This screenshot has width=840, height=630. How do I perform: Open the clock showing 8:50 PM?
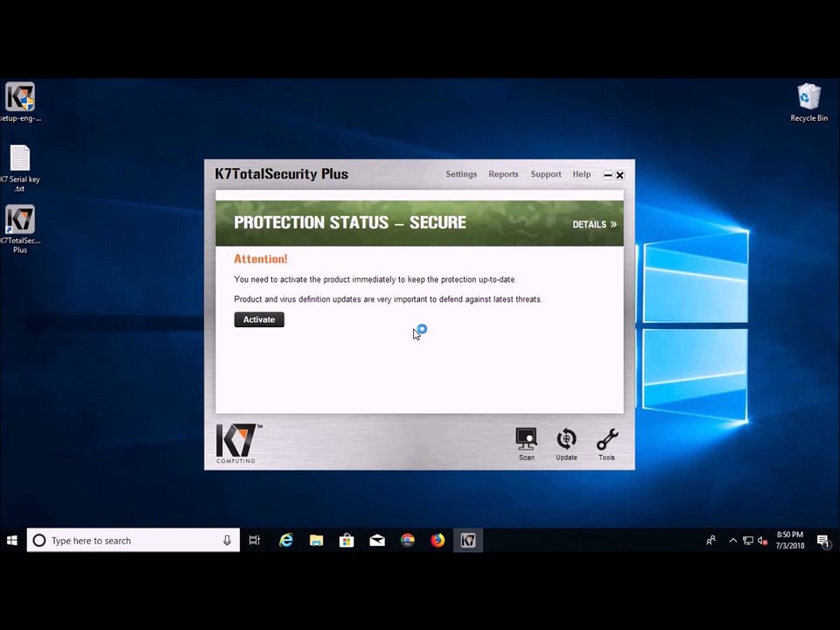click(789, 541)
